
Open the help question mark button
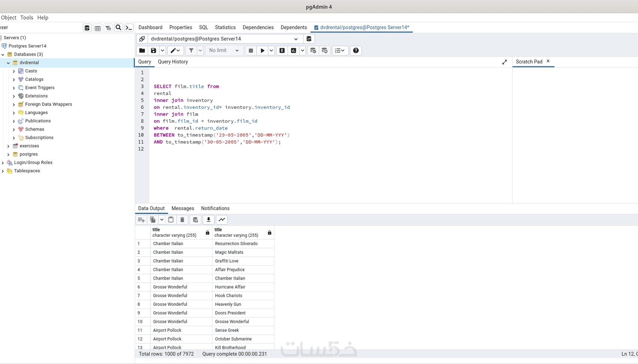355,50
